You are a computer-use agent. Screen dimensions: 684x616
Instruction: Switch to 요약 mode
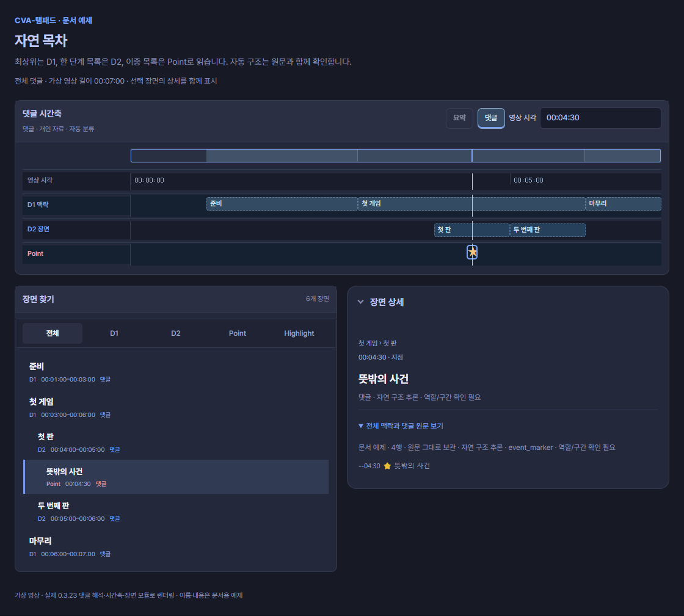click(459, 118)
